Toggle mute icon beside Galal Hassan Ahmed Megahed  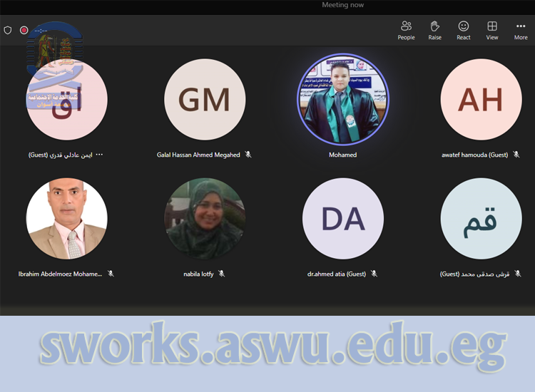point(248,155)
